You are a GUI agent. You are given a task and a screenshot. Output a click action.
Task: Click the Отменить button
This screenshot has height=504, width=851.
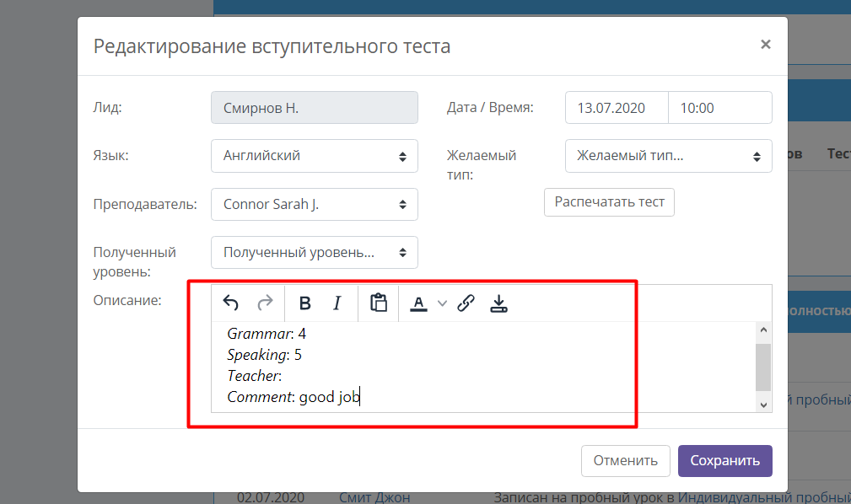(625, 461)
